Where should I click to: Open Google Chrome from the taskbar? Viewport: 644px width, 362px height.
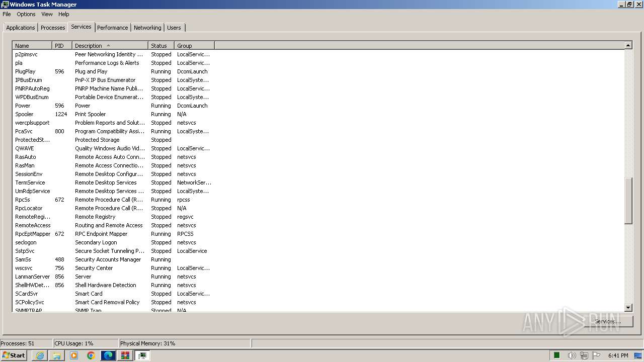coord(91,355)
